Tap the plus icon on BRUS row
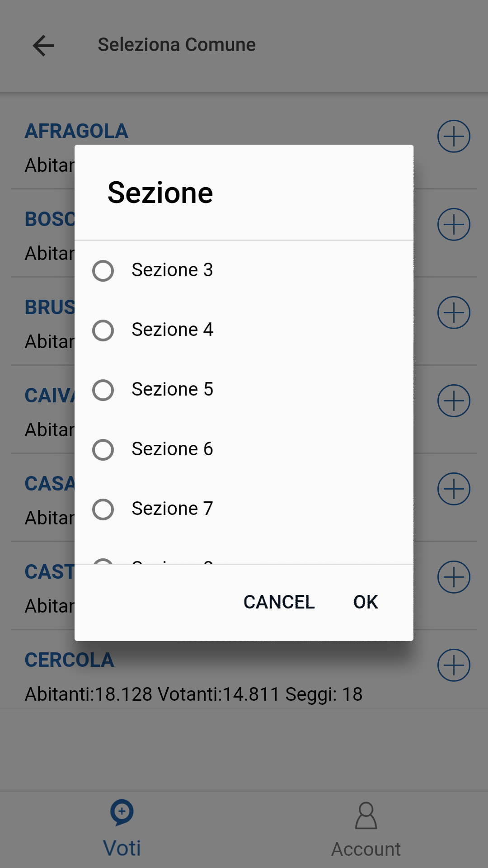 click(x=454, y=312)
